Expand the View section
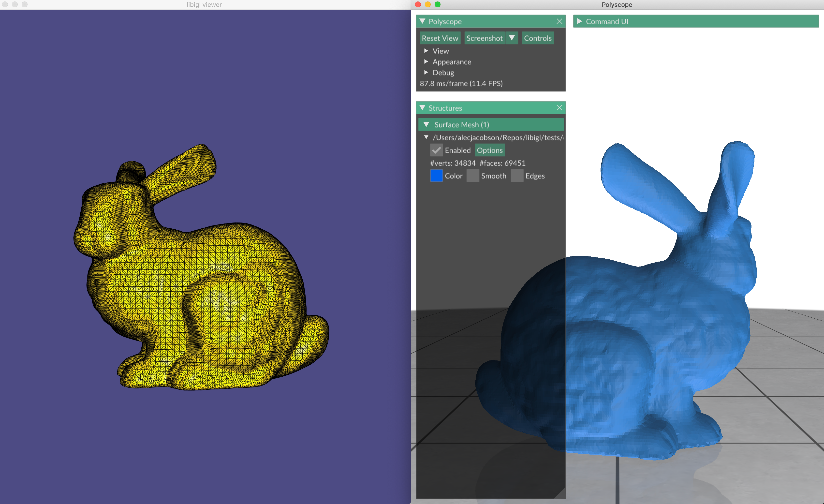The width and height of the screenshot is (824, 504). [x=426, y=51]
